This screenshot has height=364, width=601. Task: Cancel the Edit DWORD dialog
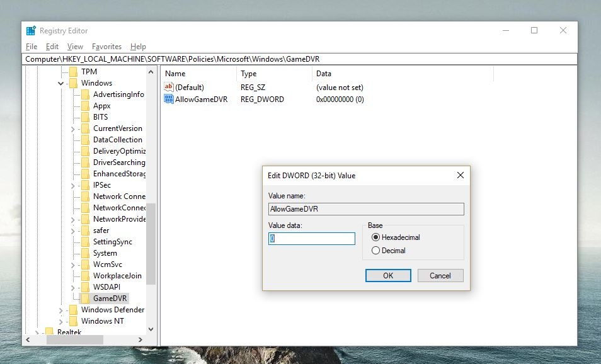coord(440,275)
